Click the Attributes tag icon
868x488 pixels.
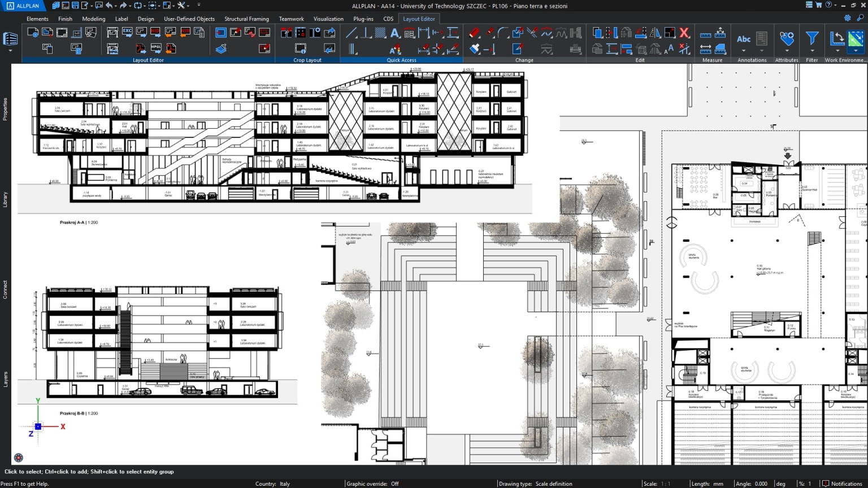click(787, 38)
